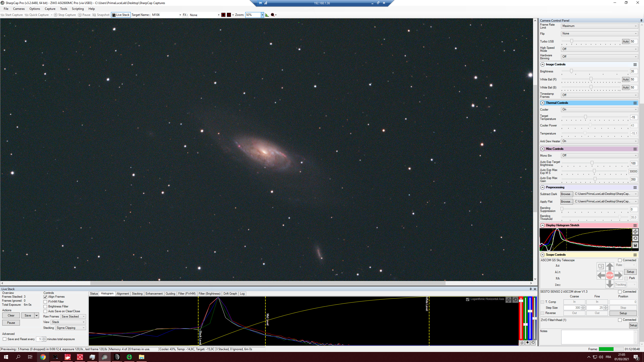Click the star colour balance icon

(528, 343)
